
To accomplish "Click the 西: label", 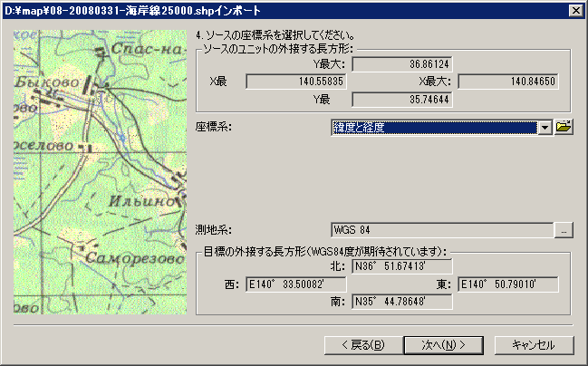I will (x=232, y=284).
